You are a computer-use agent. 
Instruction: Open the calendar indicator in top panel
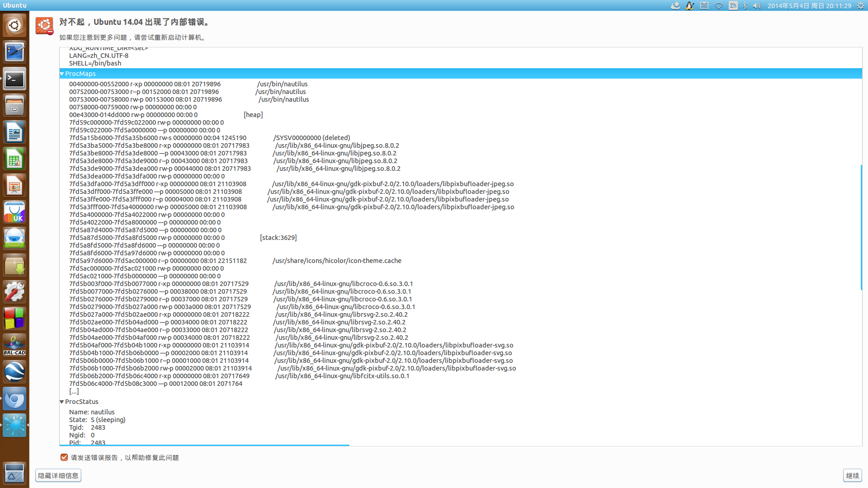[704, 5]
